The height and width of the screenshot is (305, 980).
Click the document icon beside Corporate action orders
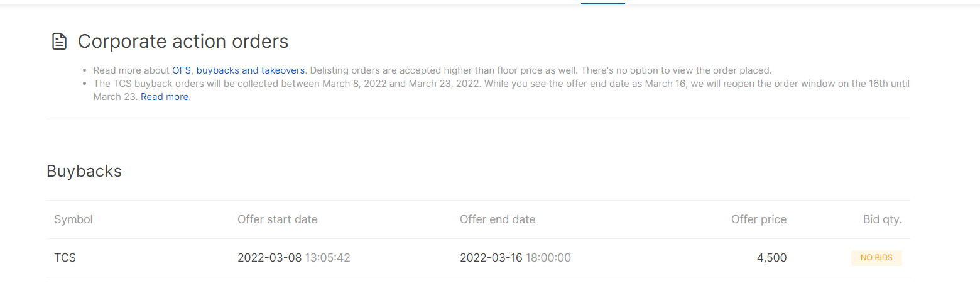pos(59,42)
